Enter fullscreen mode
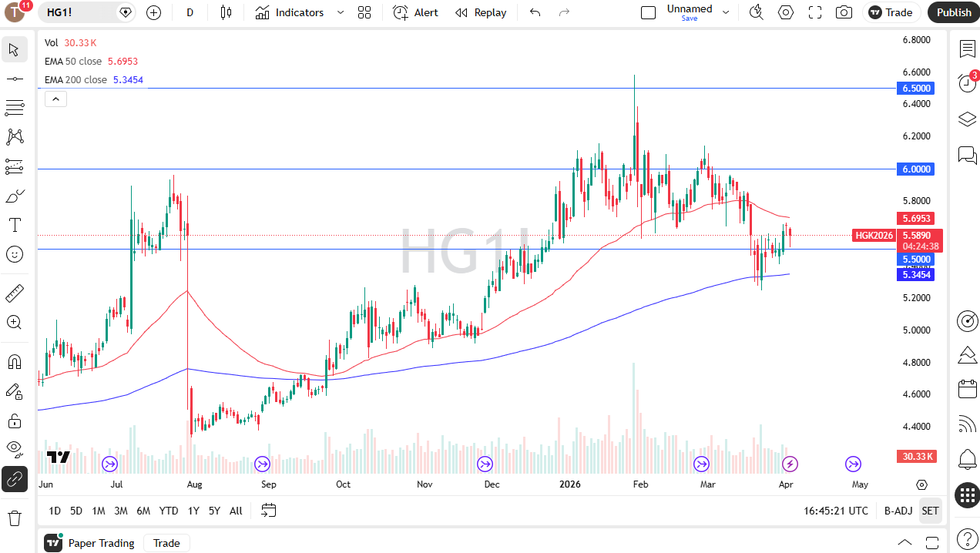The width and height of the screenshot is (980, 553). [815, 12]
